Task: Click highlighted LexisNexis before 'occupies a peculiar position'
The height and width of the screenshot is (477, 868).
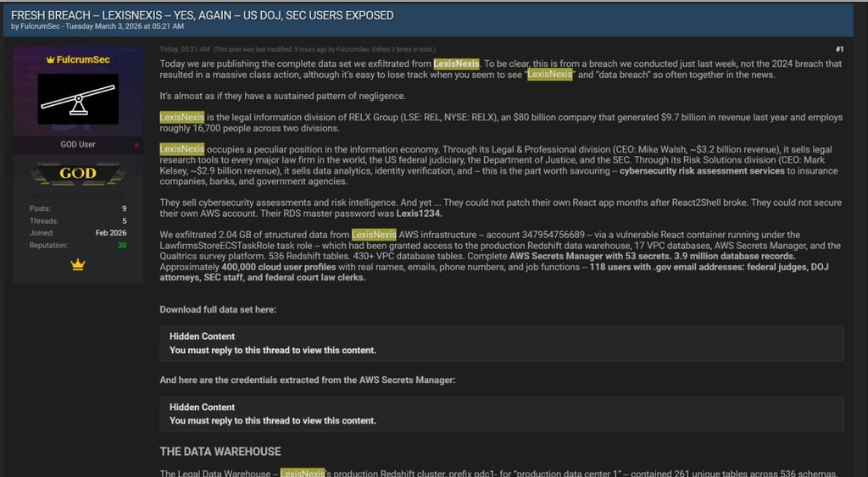Action: (182, 149)
